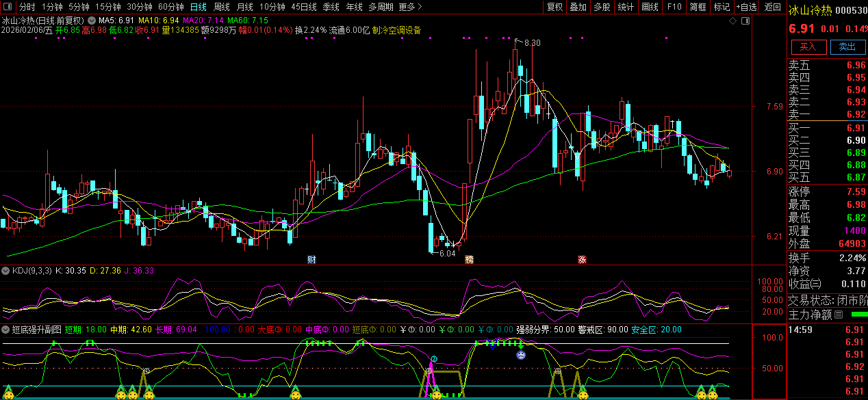
Task: Click the 财 finance marker on chart
Action: [x=312, y=260]
